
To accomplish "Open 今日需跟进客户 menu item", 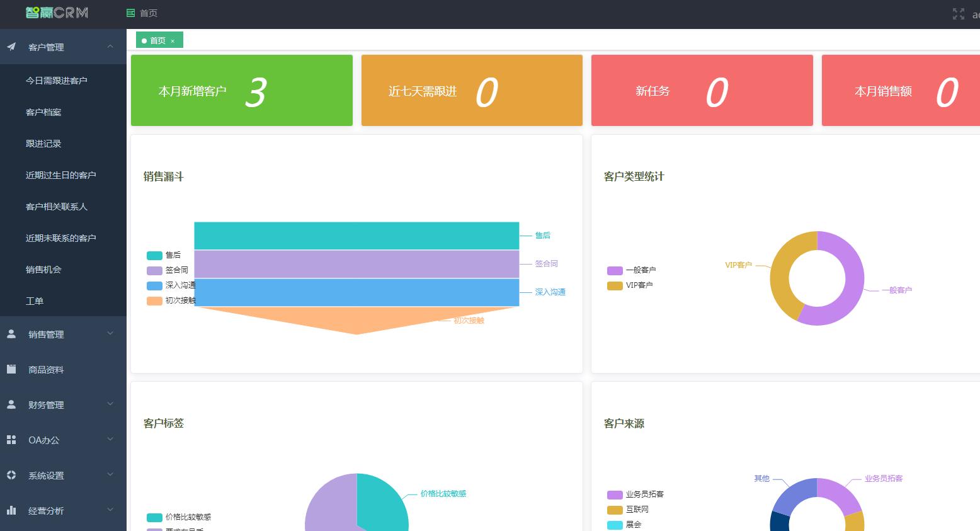I will (x=63, y=81).
